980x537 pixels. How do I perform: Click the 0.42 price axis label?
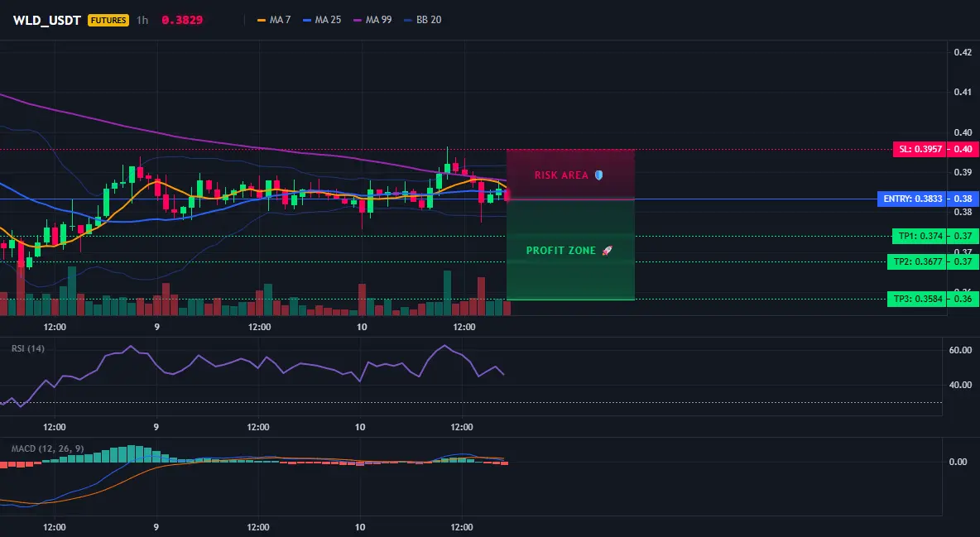tap(963, 52)
